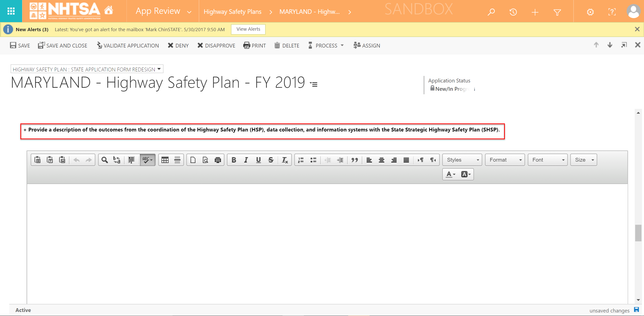Expand the PROCESS menu
The image size is (644, 316).
point(326,46)
